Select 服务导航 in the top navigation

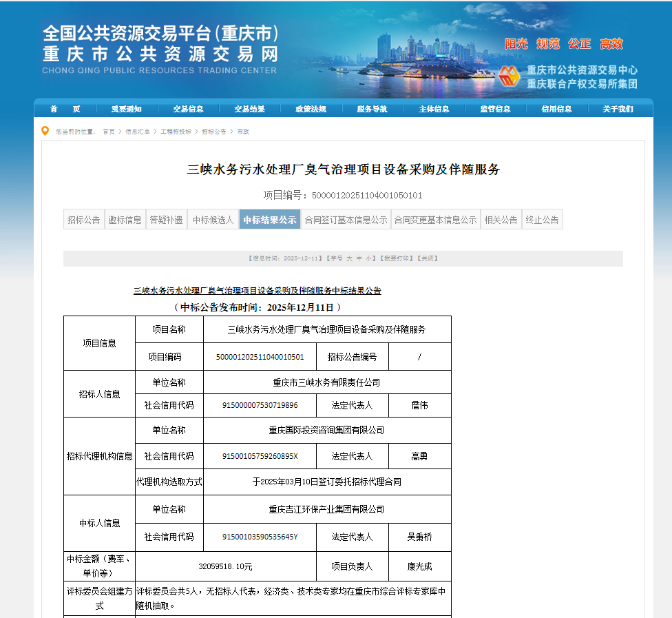click(372, 109)
